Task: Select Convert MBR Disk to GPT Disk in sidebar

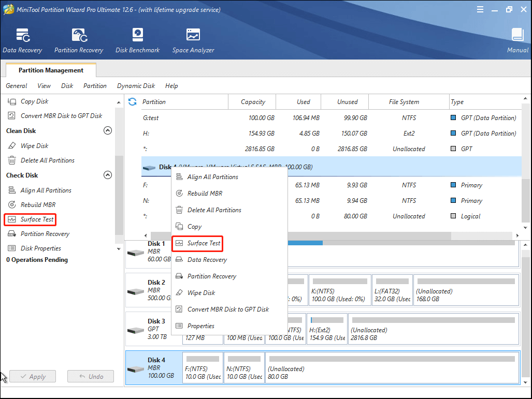Action: click(x=54, y=116)
